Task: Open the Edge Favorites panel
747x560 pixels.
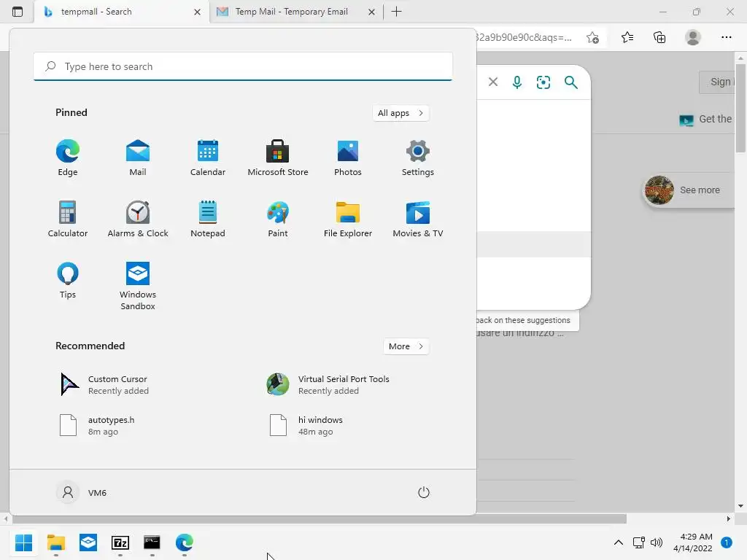Action: point(627,37)
